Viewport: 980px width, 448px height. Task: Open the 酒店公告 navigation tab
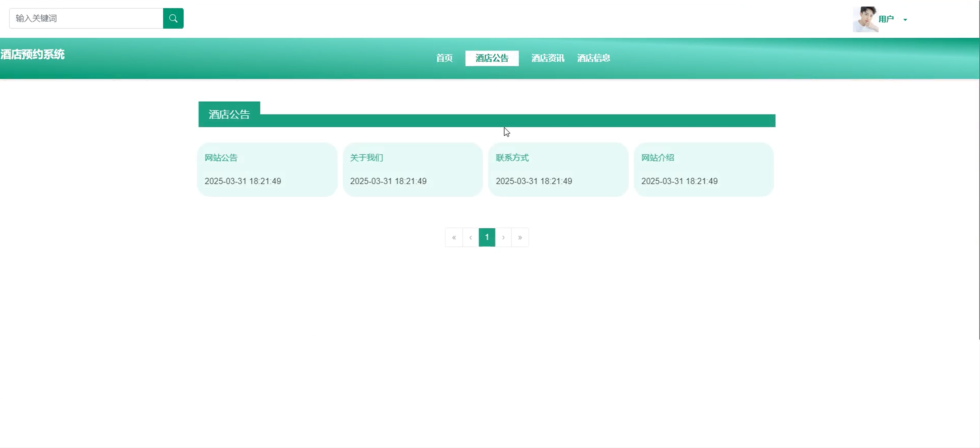492,58
